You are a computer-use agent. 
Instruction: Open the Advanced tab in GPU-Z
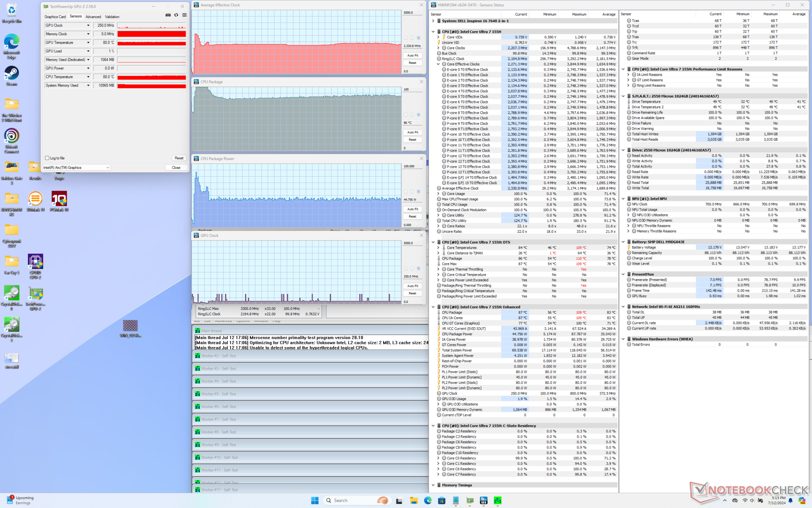click(x=93, y=17)
